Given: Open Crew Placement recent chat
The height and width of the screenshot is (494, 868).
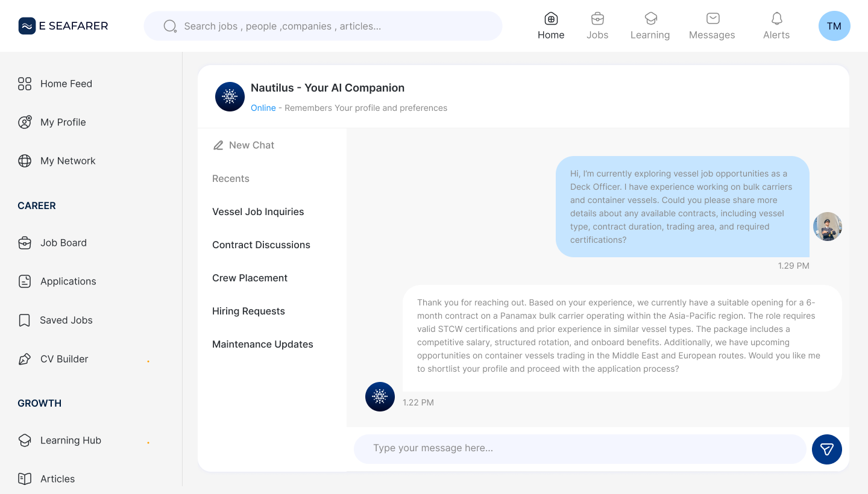Looking at the screenshot, I should click(250, 278).
